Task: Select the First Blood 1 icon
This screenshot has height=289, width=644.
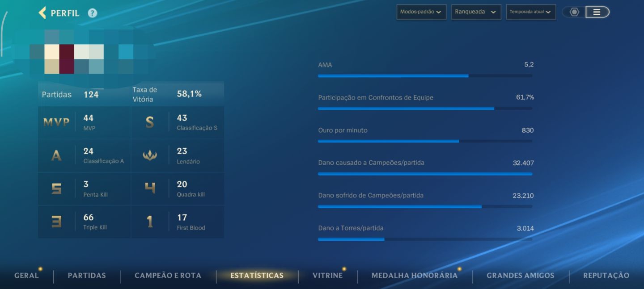Action: pyautogui.click(x=150, y=222)
